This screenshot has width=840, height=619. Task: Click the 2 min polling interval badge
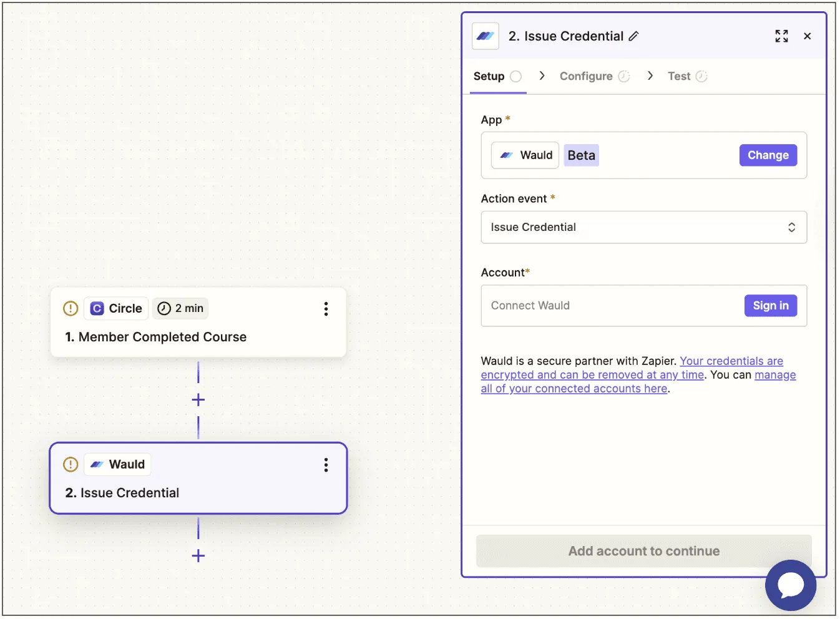[x=180, y=308]
